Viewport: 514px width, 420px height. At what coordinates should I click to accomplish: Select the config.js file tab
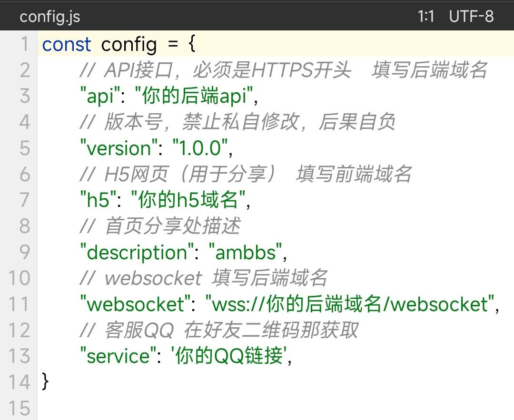[x=50, y=17]
